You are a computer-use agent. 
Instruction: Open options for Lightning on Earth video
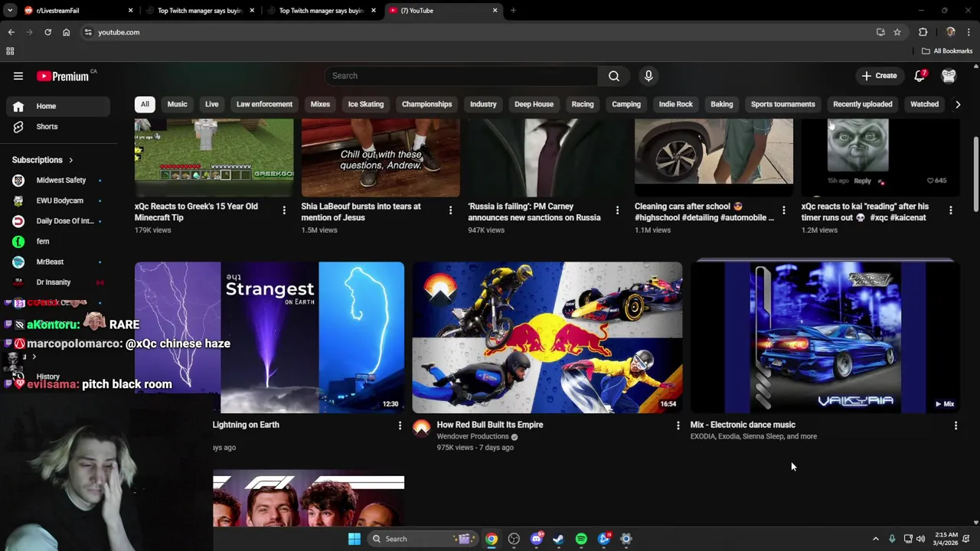[x=399, y=425]
